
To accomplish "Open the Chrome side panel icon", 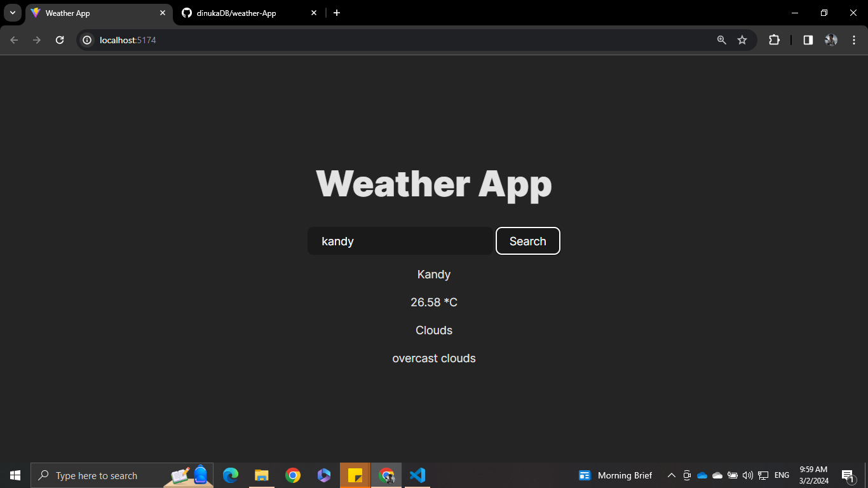I will click(x=808, y=39).
